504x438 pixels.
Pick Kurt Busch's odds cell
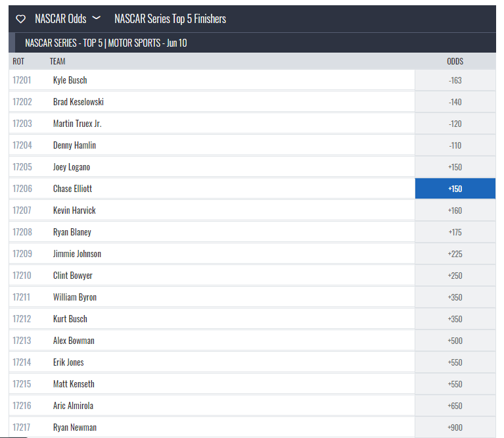pyautogui.click(x=455, y=319)
